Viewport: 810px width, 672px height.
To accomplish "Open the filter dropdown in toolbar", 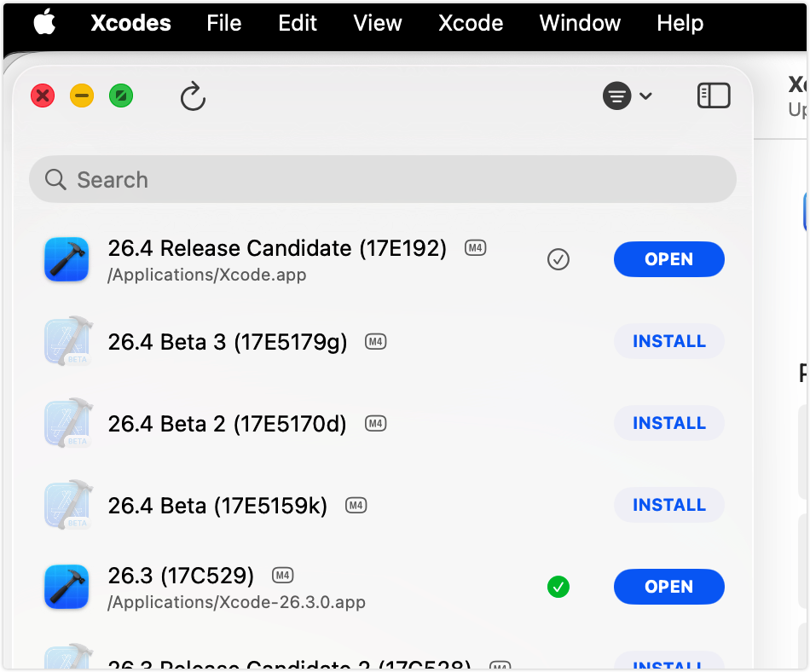I will click(x=627, y=96).
